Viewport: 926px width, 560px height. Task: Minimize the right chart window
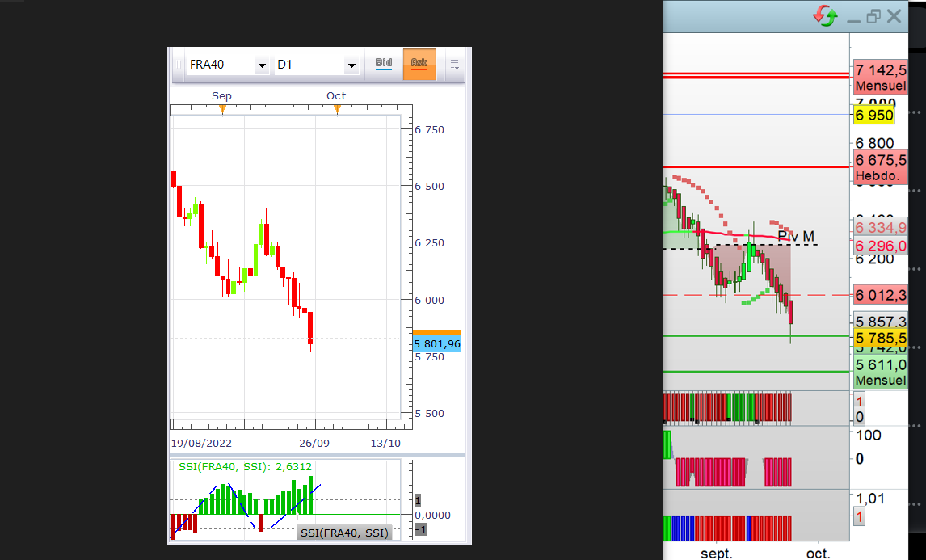(854, 17)
